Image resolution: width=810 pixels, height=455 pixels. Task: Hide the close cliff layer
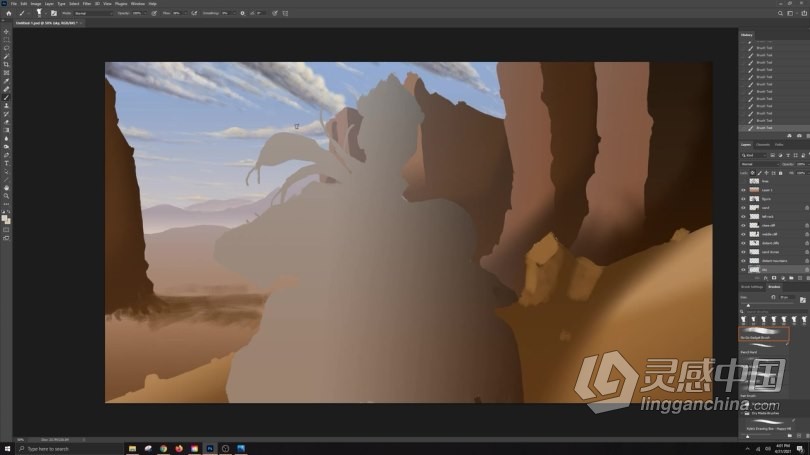(x=743, y=225)
